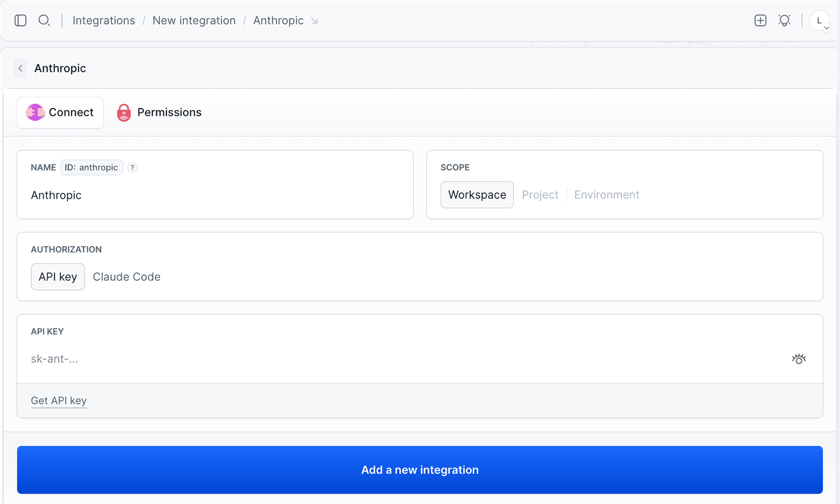
Task: Click the sk-ant API key input
Action: (407, 359)
